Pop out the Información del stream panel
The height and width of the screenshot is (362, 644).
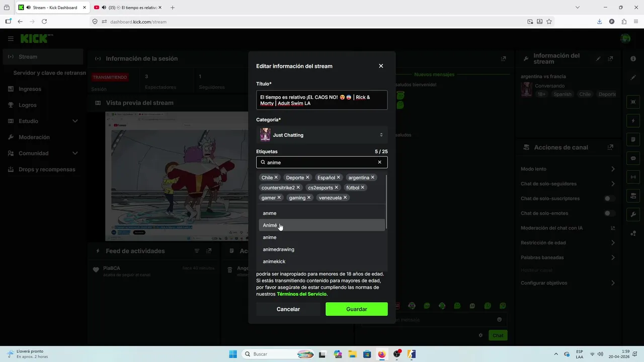tap(611, 59)
